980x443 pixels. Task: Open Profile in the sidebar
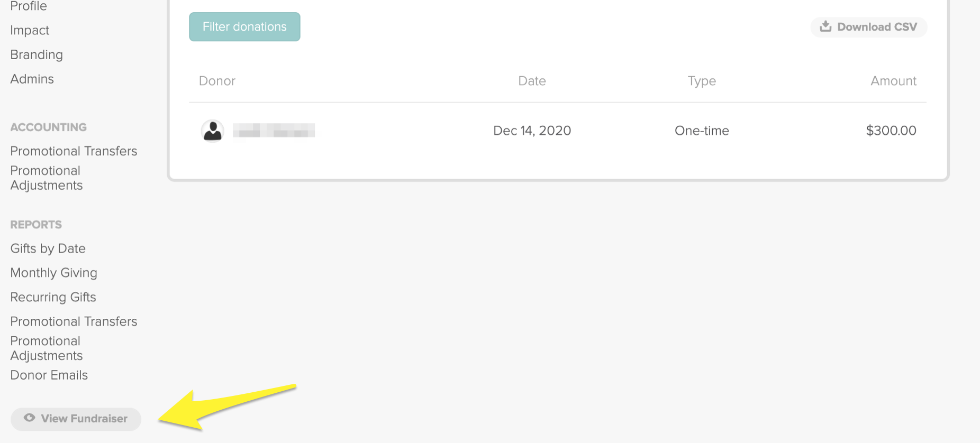click(29, 6)
